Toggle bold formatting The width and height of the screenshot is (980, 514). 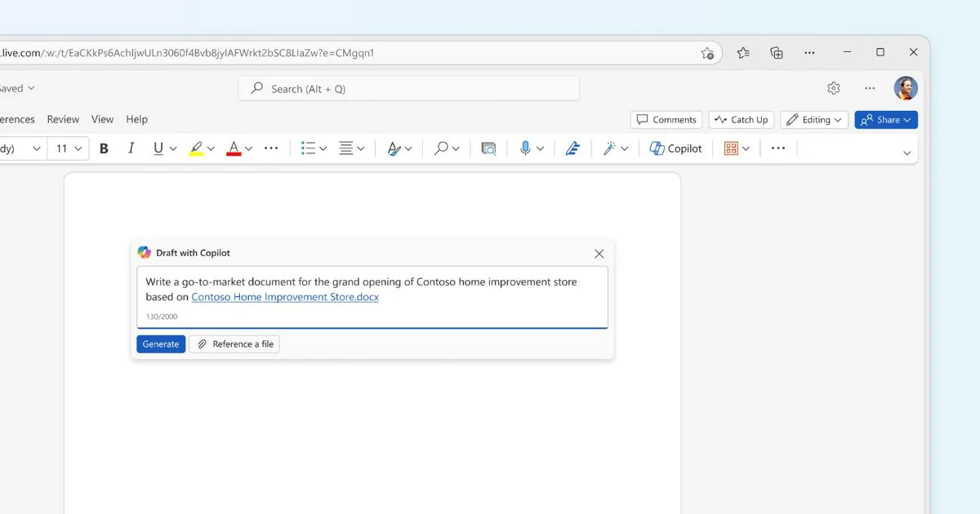[104, 148]
